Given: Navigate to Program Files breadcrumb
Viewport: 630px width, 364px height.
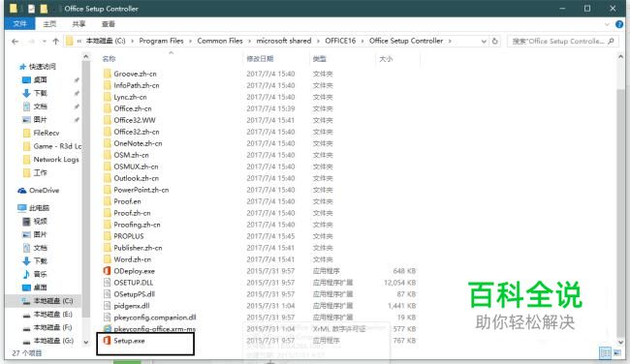Looking at the screenshot, I should [161, 41].
